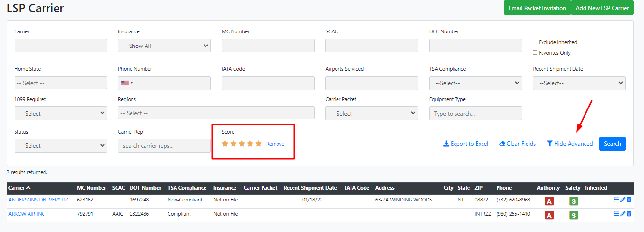This screenshot has height=232, width=644.
Task: Focus the SCAC input field
Action: [x=372, y=46]
